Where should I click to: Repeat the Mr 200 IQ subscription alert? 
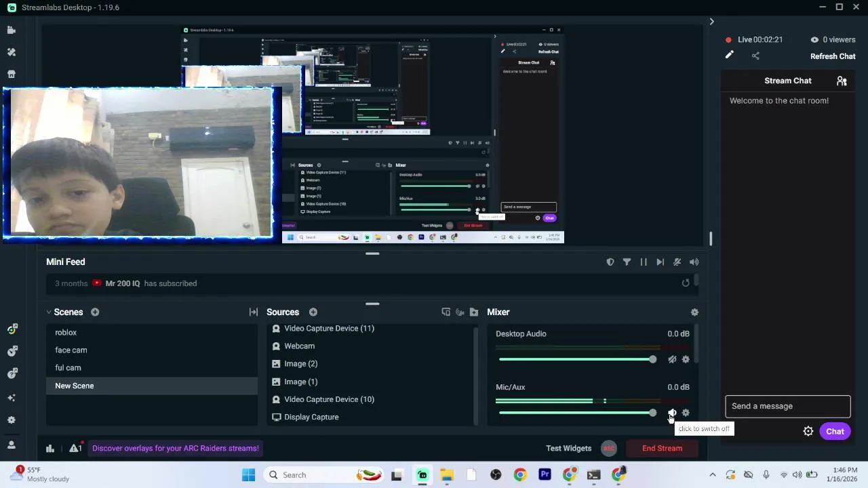[x=686, y=283]
